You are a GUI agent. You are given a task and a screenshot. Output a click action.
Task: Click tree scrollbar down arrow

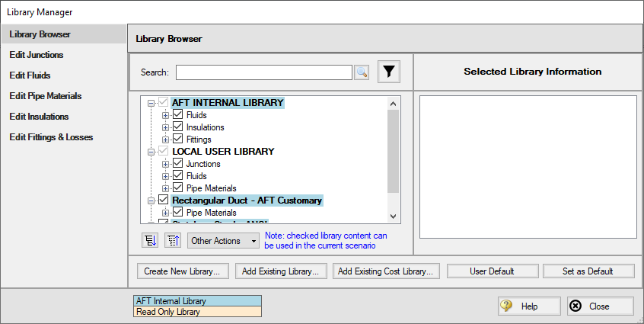coord(393,217)
